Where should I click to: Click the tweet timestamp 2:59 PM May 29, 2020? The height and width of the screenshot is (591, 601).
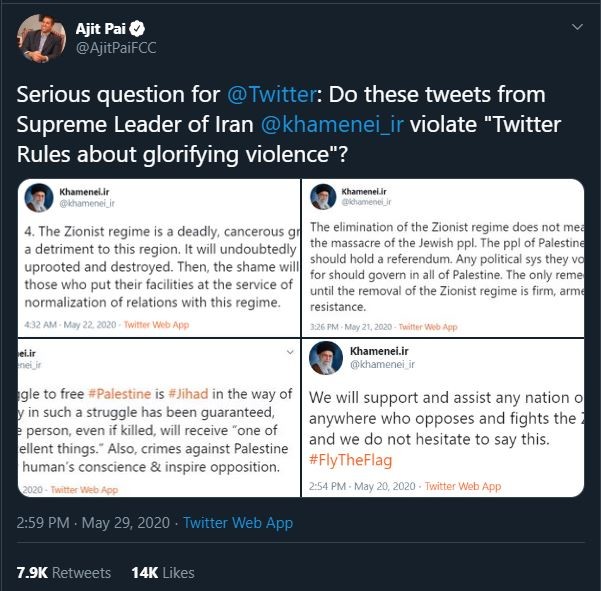tap(94, 523)
